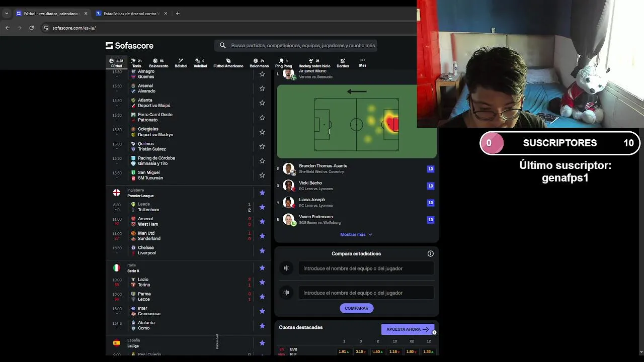Toggle star for Lazio vs Torino
The height and width of the screenshot is (362, 644).
[262, 282]
